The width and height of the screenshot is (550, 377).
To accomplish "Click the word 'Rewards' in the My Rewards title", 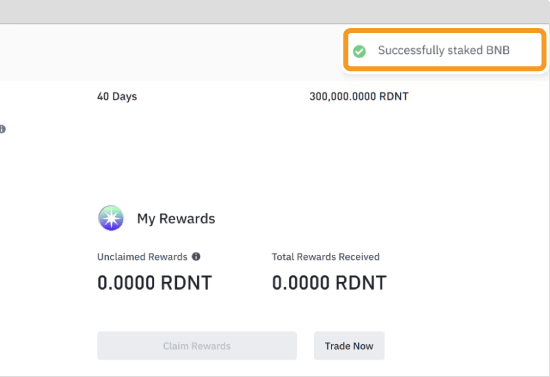I will 187,218.
